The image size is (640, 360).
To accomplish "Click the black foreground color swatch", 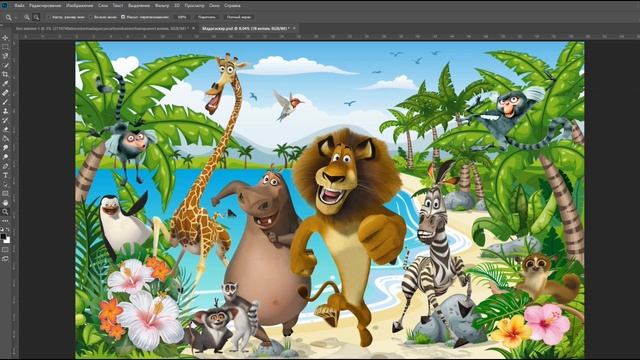I will (x=3, y=236).
